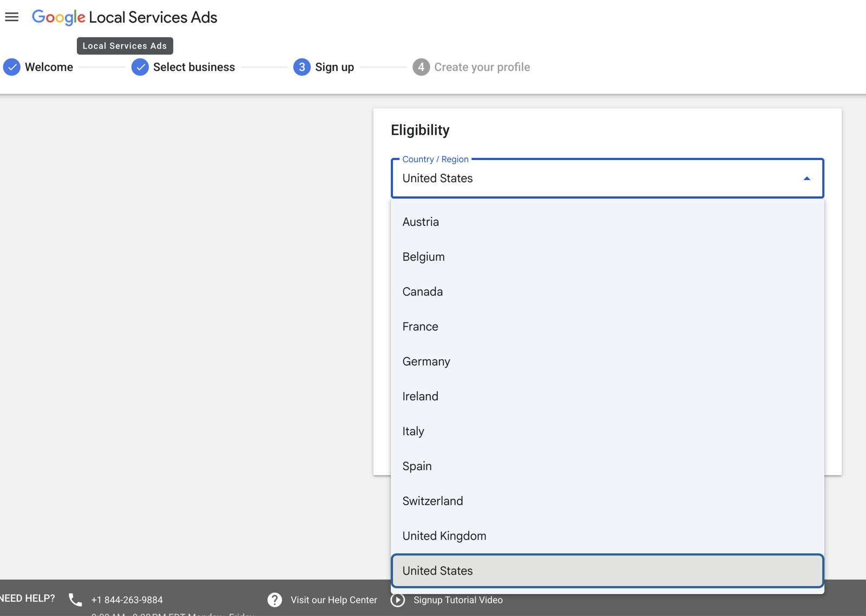Open the hamburger main menu
This screenshot has width=866, height=616.
[12, 17]
